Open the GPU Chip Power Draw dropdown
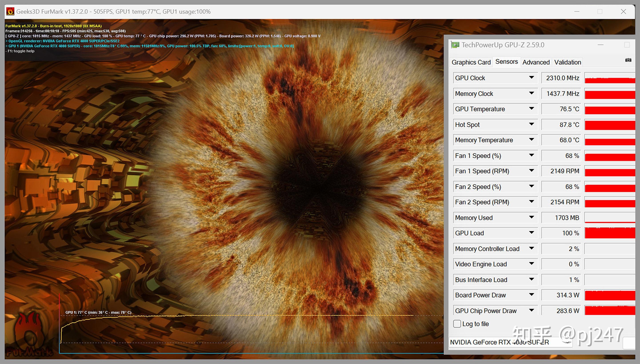This screenshot has width=640, height=364. pos(532,310)
